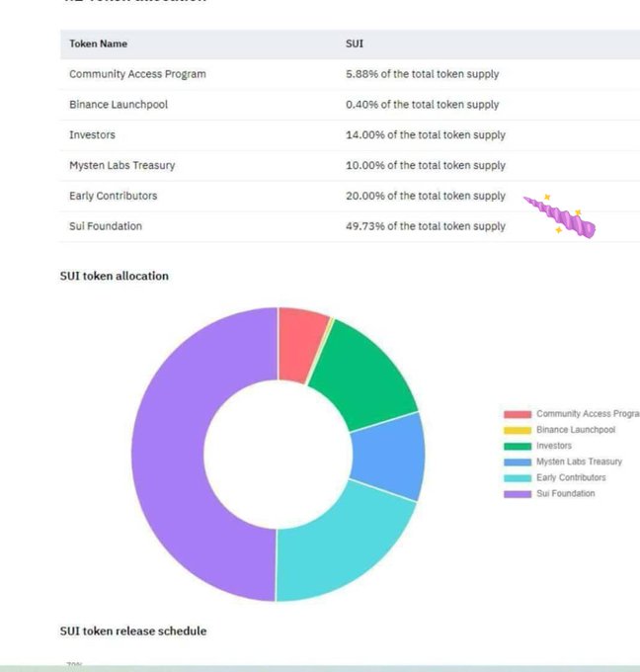Click the Investors green legend swatch

(x=518, y=446)
